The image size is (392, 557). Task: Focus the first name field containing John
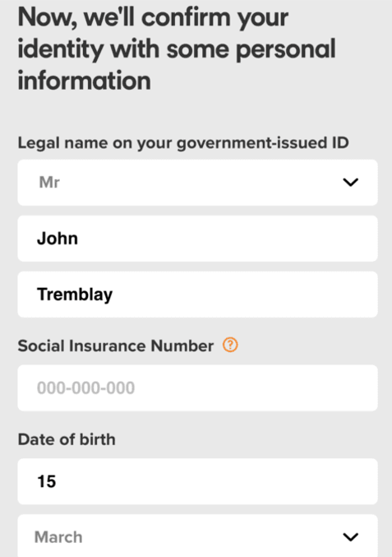197,239
